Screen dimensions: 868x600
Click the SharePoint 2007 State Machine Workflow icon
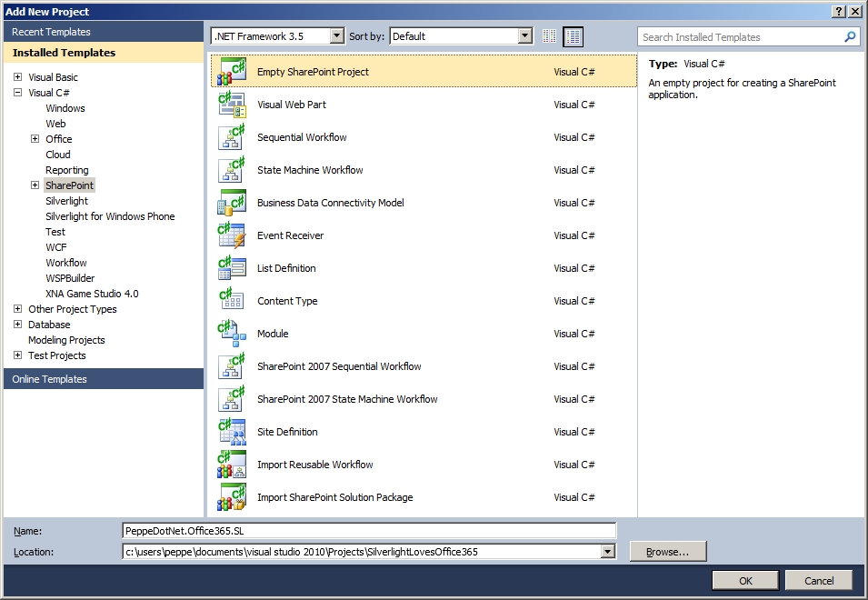click(232, 398)
